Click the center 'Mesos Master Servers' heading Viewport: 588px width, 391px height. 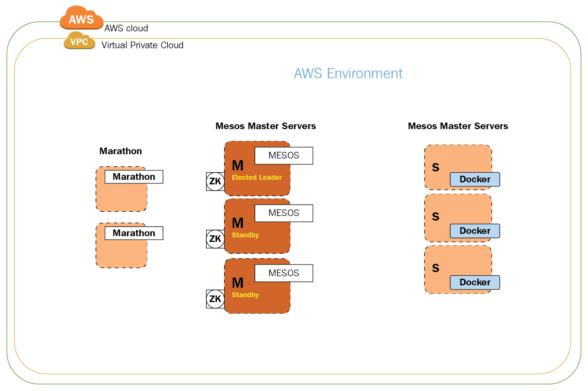(266, 126)
